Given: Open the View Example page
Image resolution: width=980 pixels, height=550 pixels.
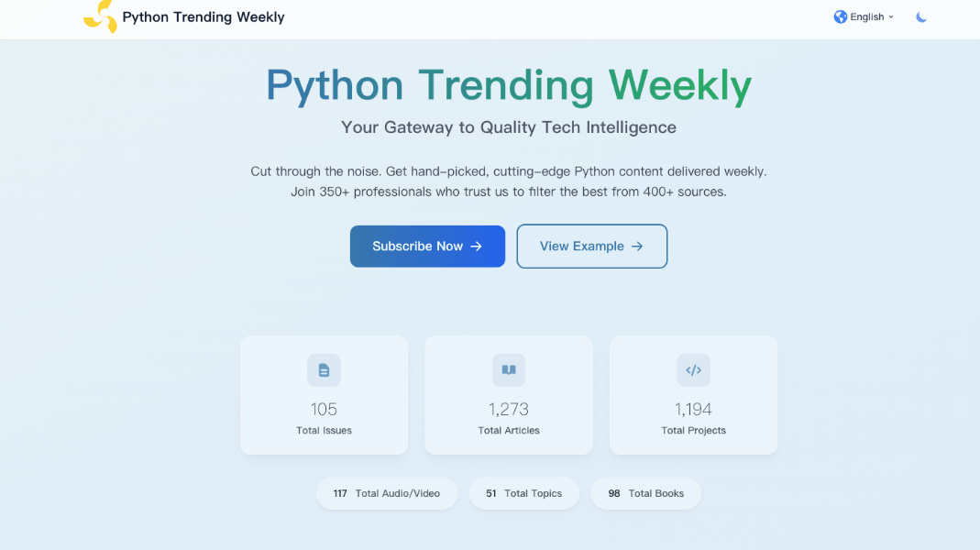Looking at the screenshot, I should tap(591, 246).
